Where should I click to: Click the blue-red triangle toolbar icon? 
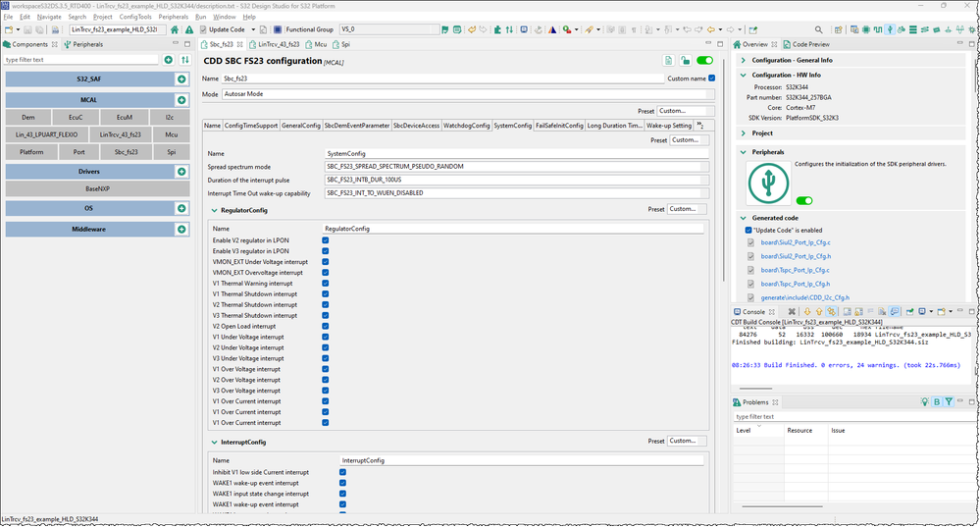click(552, 29)
